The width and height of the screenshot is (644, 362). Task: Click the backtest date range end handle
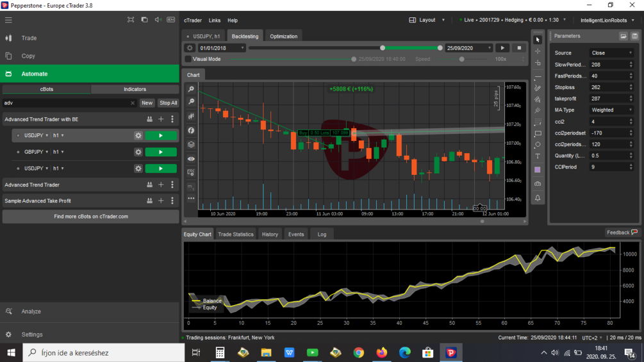(x=440, y=48)
